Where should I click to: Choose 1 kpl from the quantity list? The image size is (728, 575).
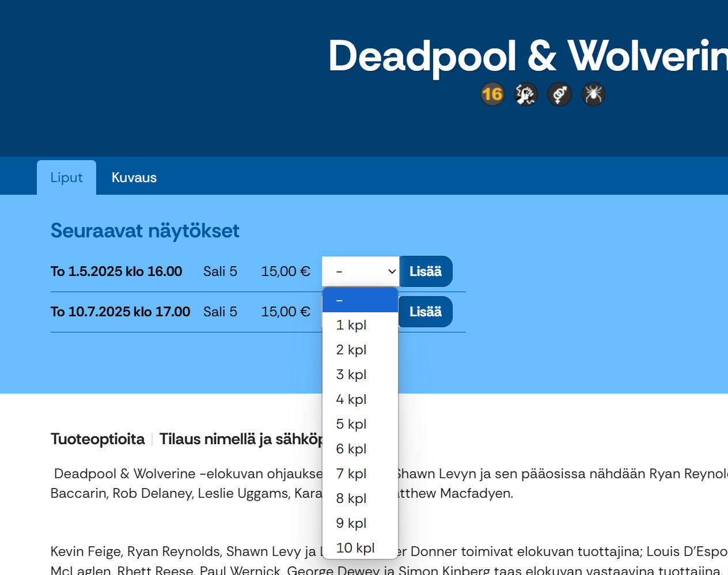[360, 325]
